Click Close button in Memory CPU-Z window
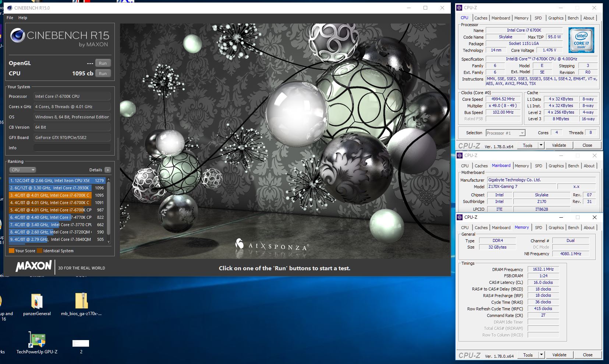Viewport: 609px width, 364px height. tap(588, 355)
